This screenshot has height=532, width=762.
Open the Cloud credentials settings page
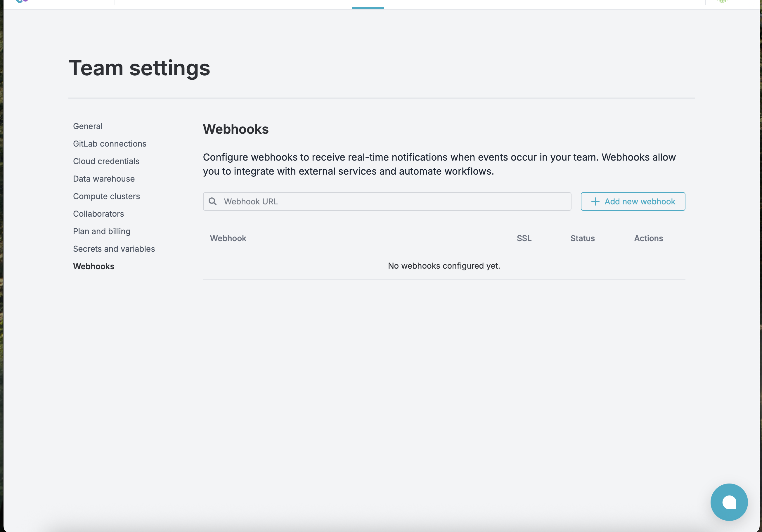[x=106, y=161]
